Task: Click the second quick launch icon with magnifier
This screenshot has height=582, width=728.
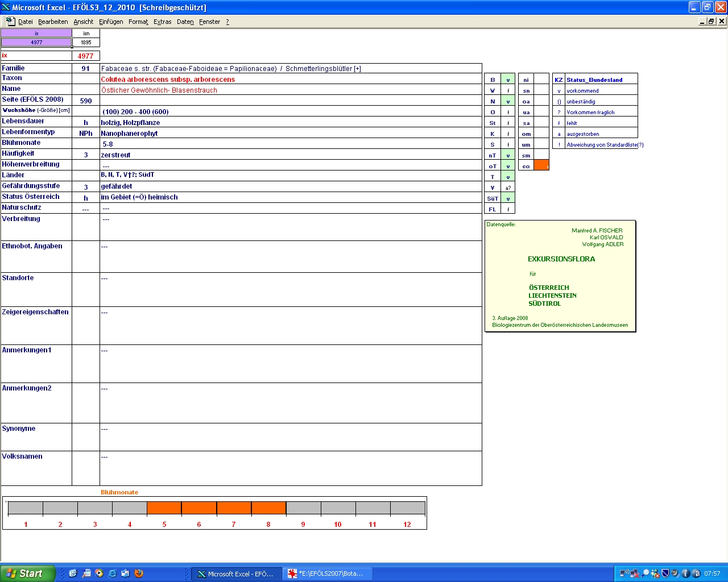Action: [x=86, y=573]
